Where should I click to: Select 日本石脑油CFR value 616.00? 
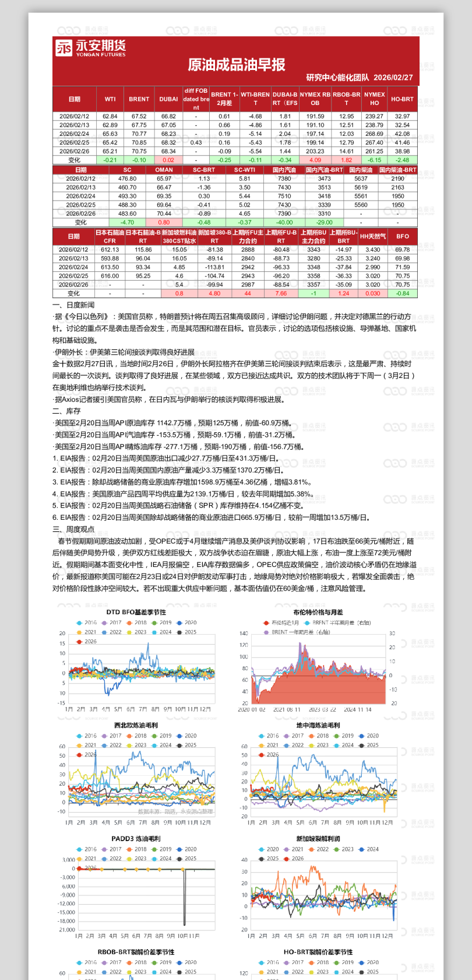[x=110, y=276]
